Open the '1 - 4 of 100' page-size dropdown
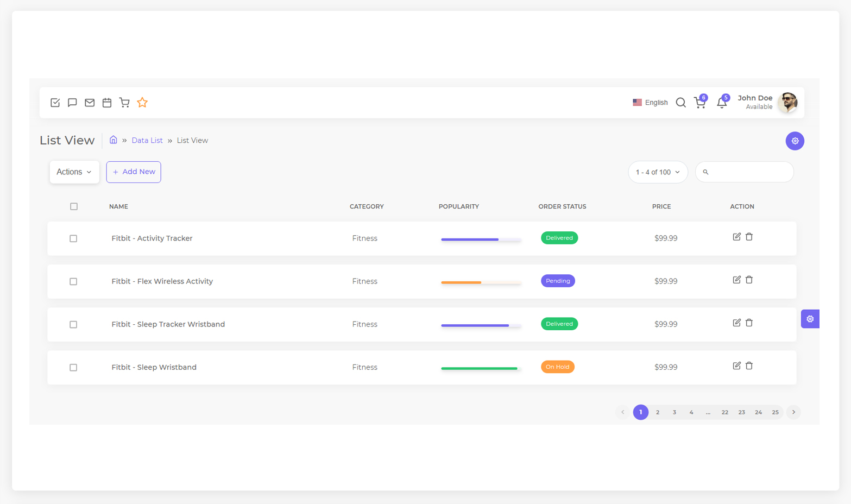The width and height of the screenshot is (851, 504). coord(658,172)
